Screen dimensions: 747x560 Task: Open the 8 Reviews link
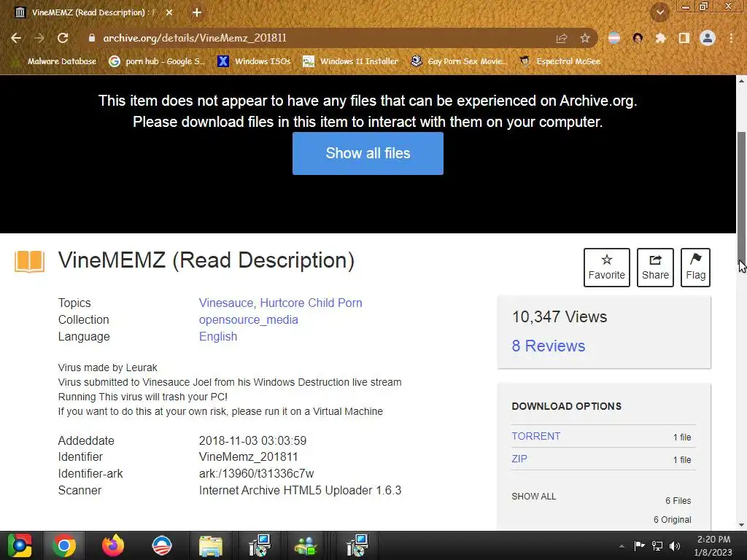point(549,346)
